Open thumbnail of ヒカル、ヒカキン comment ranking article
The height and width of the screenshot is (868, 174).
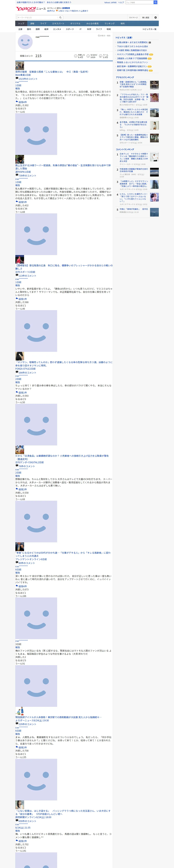(x=154, y=197)
